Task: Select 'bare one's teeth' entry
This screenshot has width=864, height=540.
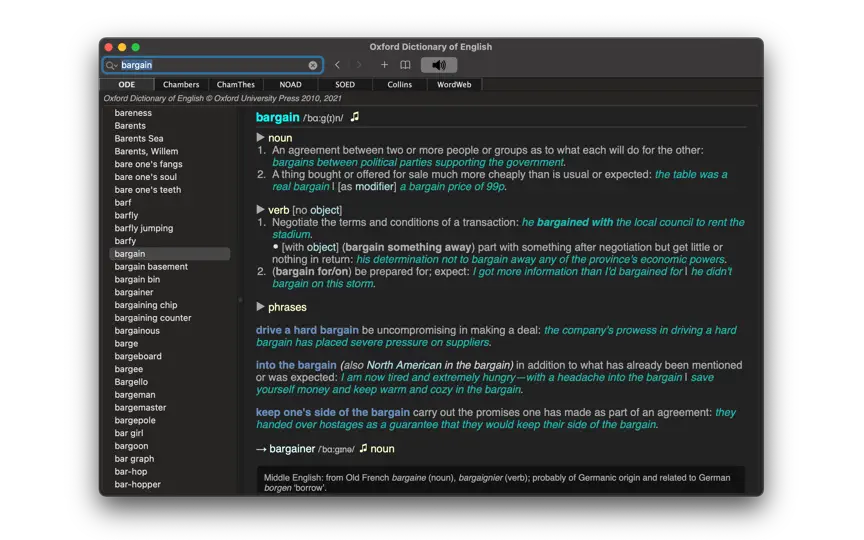Action: 148,190
